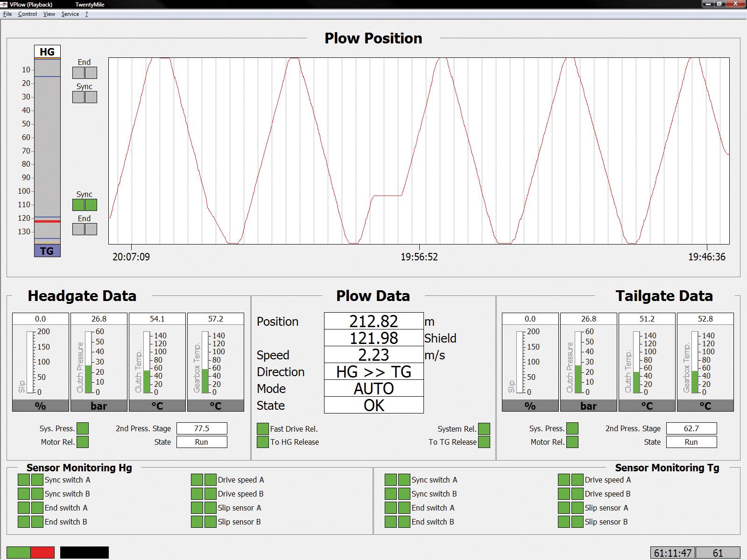Click the TG label below the position bar
This screenshot has width=747, height=560.
click(x=47, y=251)
